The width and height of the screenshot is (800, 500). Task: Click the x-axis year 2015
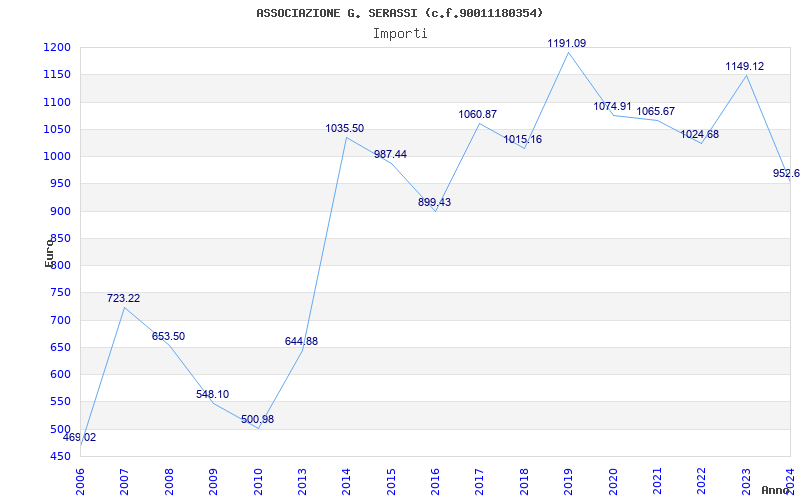(391, 482)
